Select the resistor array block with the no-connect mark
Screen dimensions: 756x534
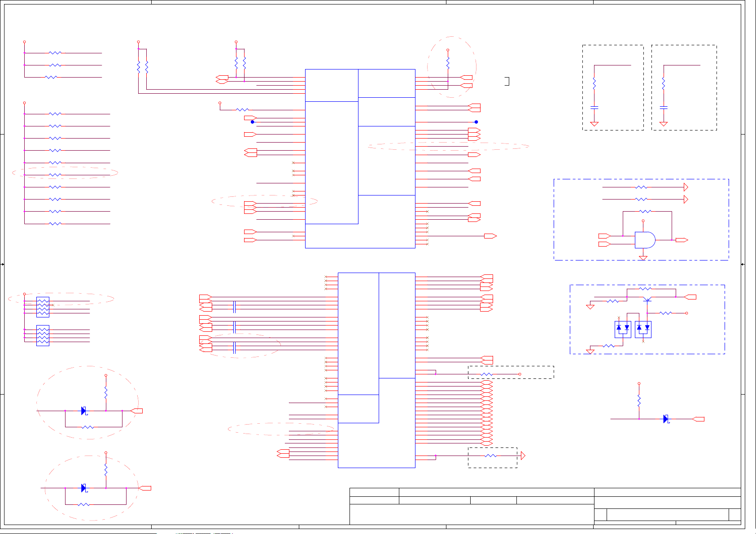click(43, 307)
